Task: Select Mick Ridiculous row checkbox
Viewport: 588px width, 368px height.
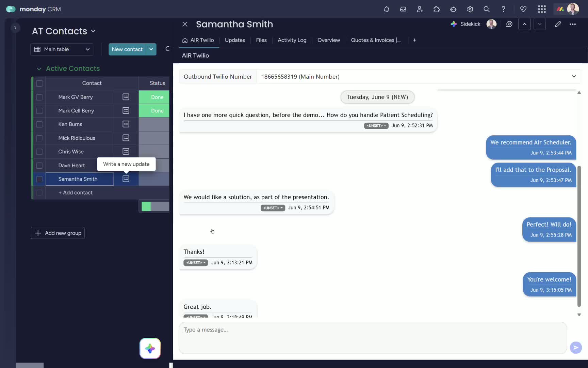Action: (39, 138)
